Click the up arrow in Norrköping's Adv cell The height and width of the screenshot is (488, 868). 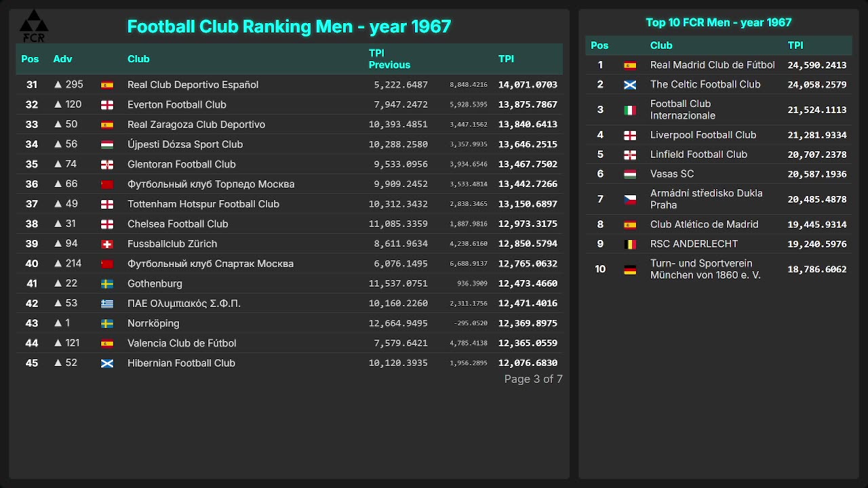tap(58, 323)
